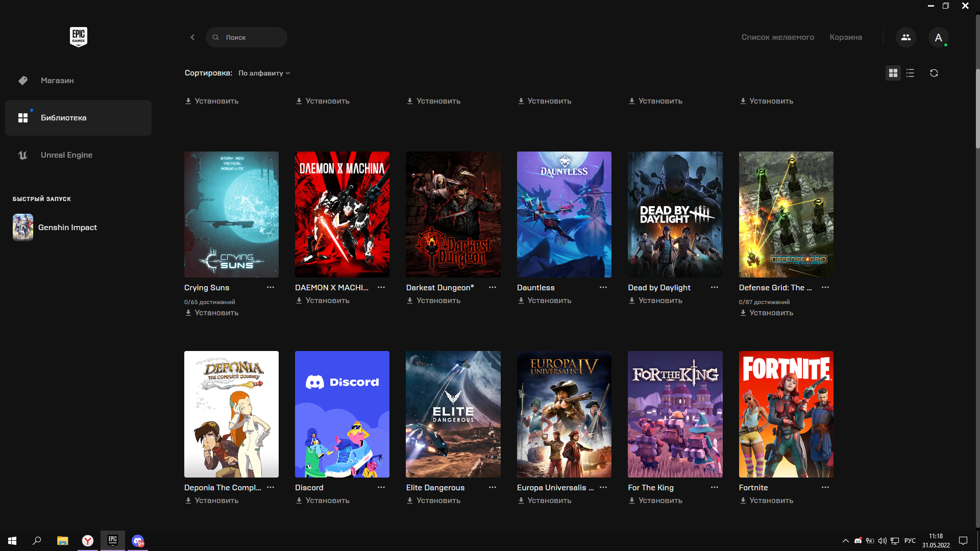Install Fortnite via Установить
This screenshot has height=551, width=980.
(x=767, y=500)
